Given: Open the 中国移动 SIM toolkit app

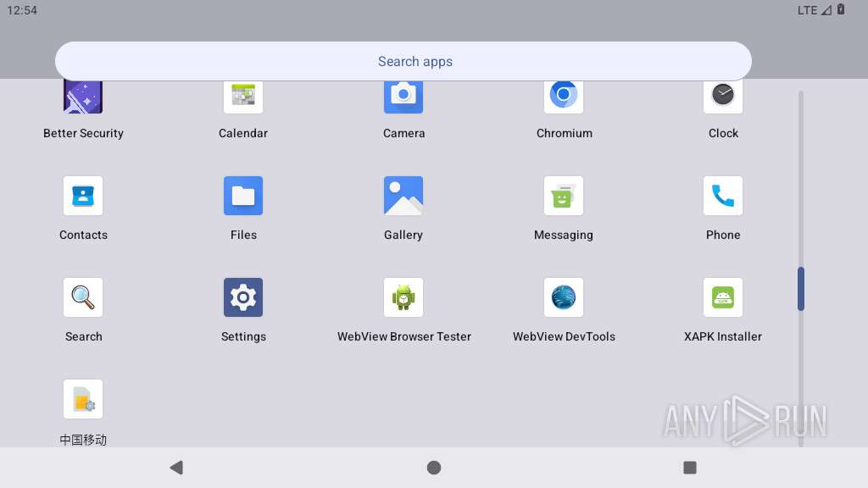Looking at the screenshot, I should 83,400.
